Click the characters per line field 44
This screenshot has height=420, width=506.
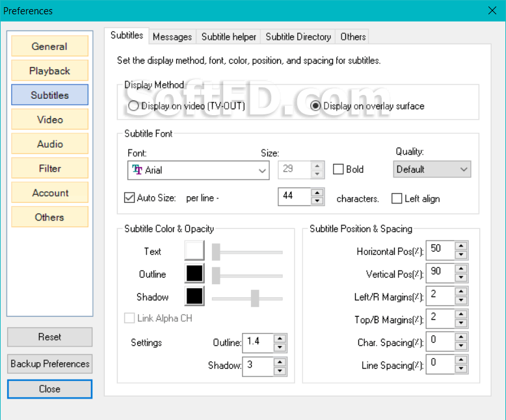[x=295, y=196]
